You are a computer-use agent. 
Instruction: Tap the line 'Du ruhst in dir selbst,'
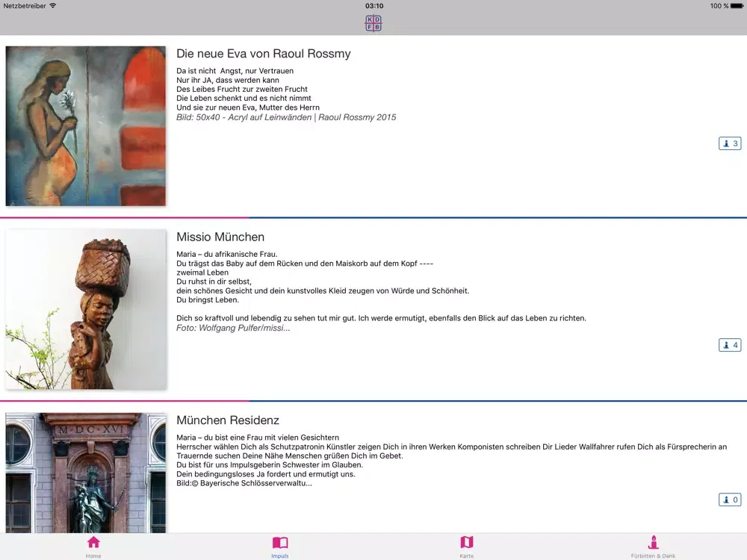pyautogui.click(x=214, y=281)
